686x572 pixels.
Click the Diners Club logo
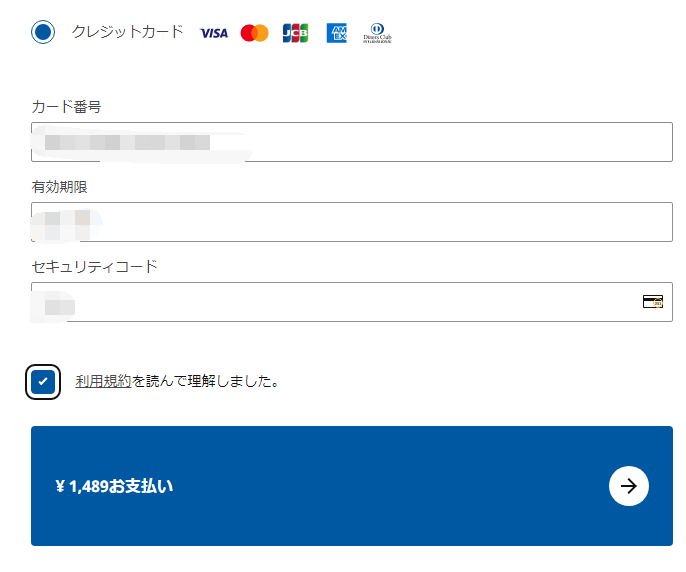click(x=377, y=33)
